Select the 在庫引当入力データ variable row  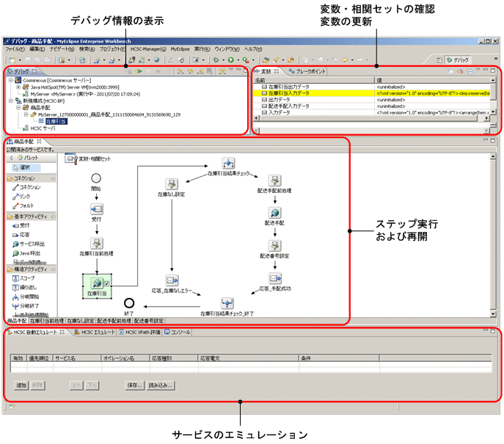[x=371, y=93]
